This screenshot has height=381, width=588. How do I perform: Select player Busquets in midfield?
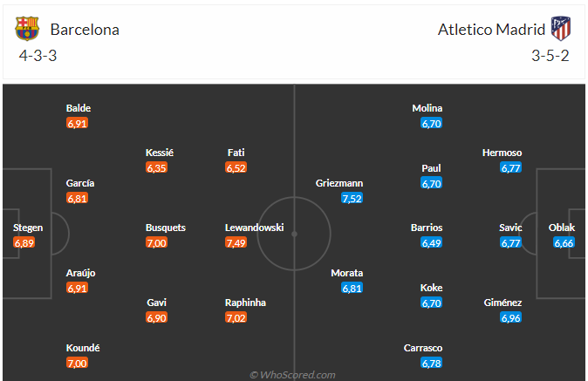click(166, 228)
